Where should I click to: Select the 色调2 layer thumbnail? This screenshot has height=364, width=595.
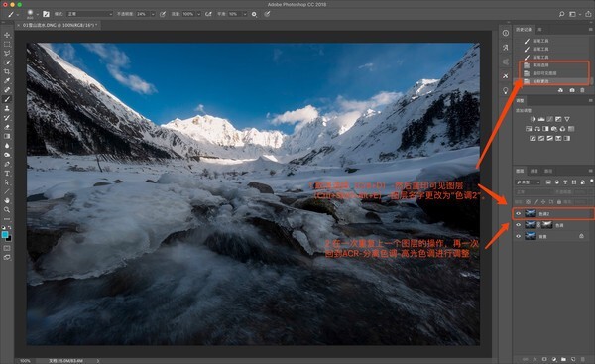[531, 214]
